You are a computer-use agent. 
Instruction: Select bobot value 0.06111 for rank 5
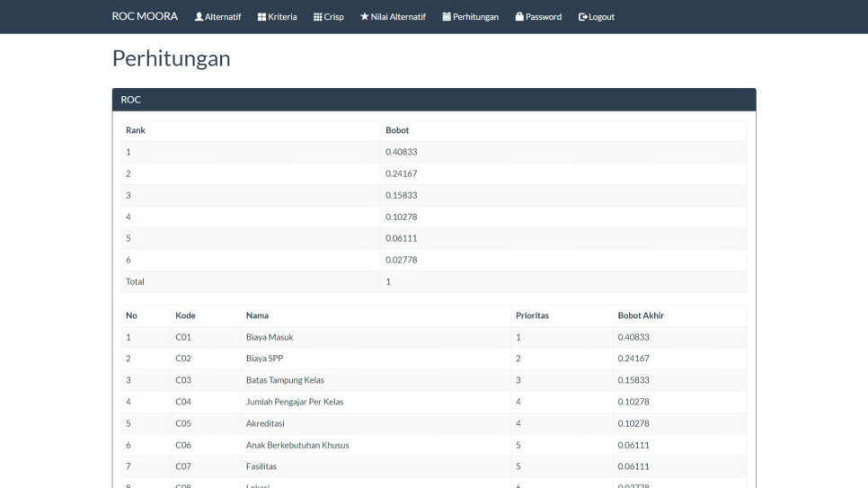(x=402, y=238)
